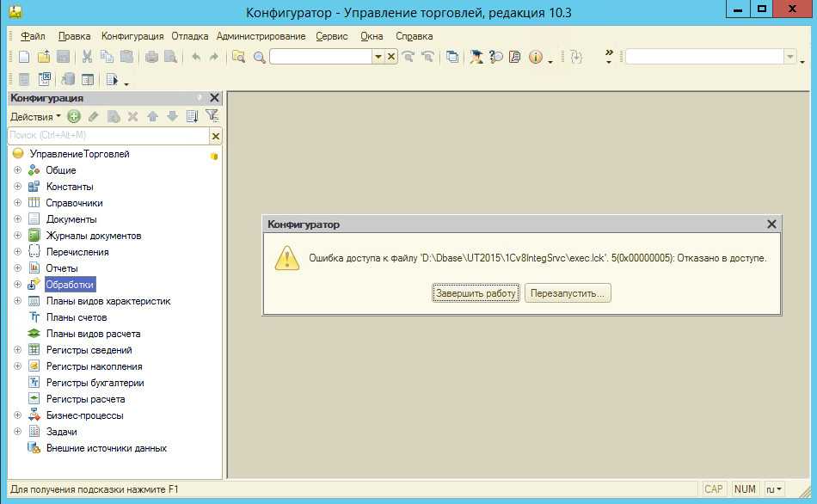817x504 pixels.
Task: Click the Redo arrow icon
Action: click(x=214, y=57)
